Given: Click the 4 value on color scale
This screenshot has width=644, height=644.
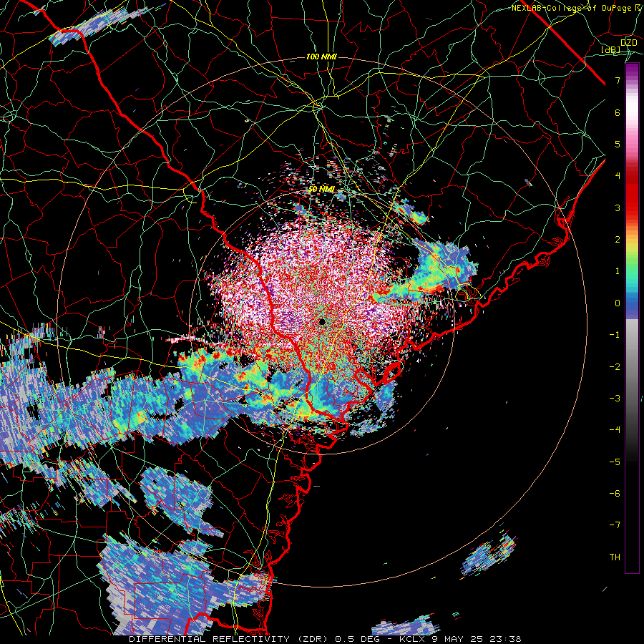Looking at the screenshot, I should click(x=618, y=176).
